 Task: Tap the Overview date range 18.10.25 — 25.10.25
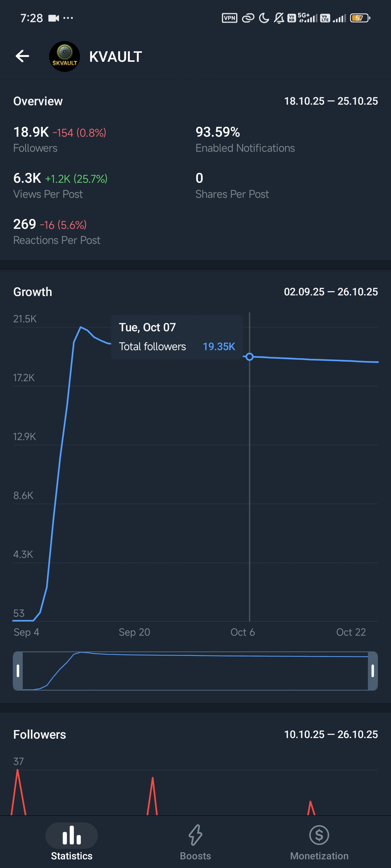(331, 101)
